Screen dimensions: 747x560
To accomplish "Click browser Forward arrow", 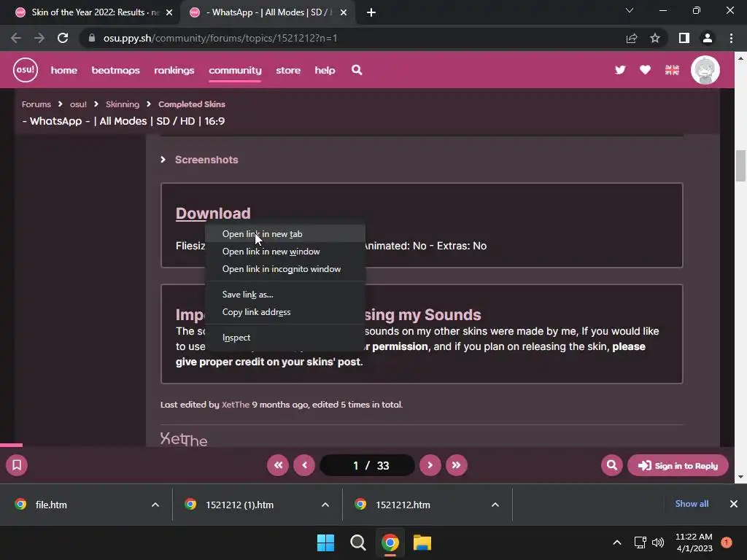I will [39, 38].
